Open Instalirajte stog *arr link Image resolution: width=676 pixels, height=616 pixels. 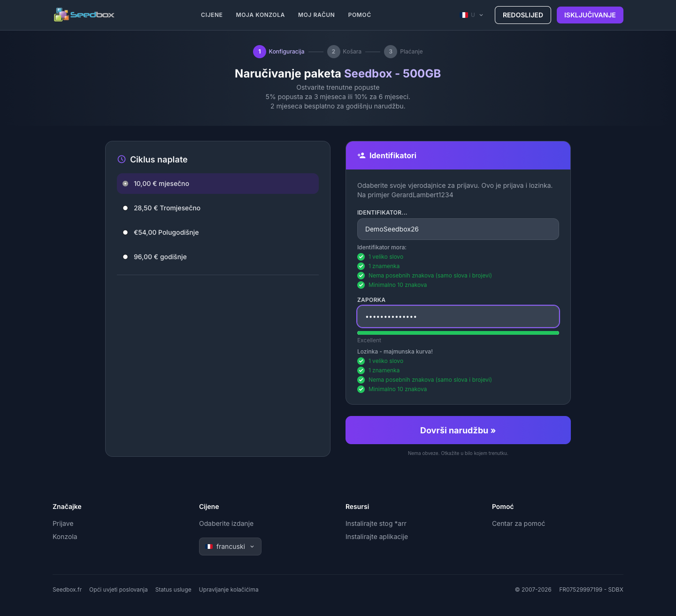(x=376, y=524)
